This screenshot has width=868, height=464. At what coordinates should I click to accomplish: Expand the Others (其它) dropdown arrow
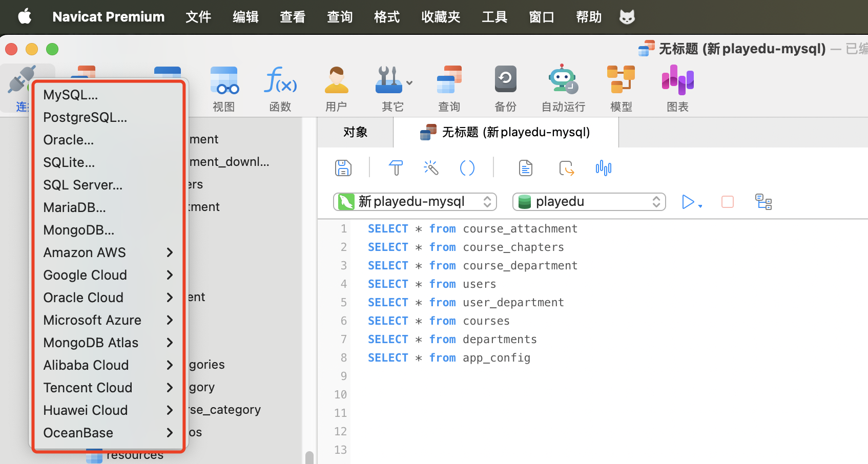409,83
